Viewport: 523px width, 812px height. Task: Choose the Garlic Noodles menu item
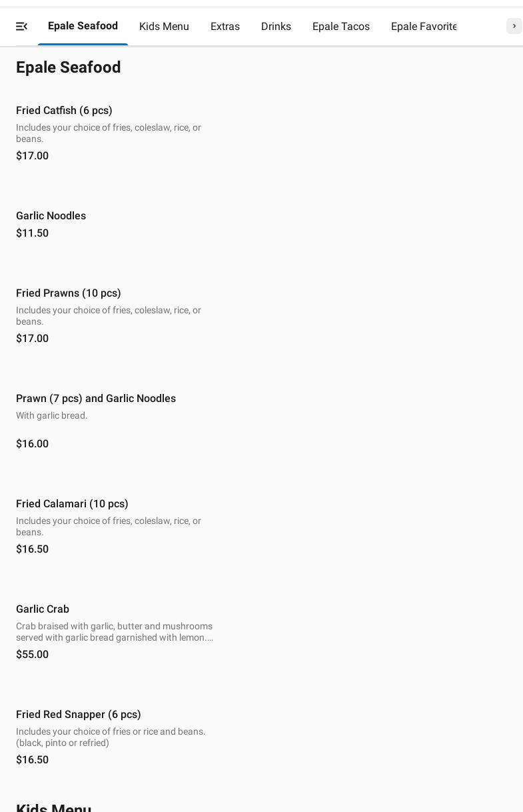pyautogui.click(x=51, y=216)
